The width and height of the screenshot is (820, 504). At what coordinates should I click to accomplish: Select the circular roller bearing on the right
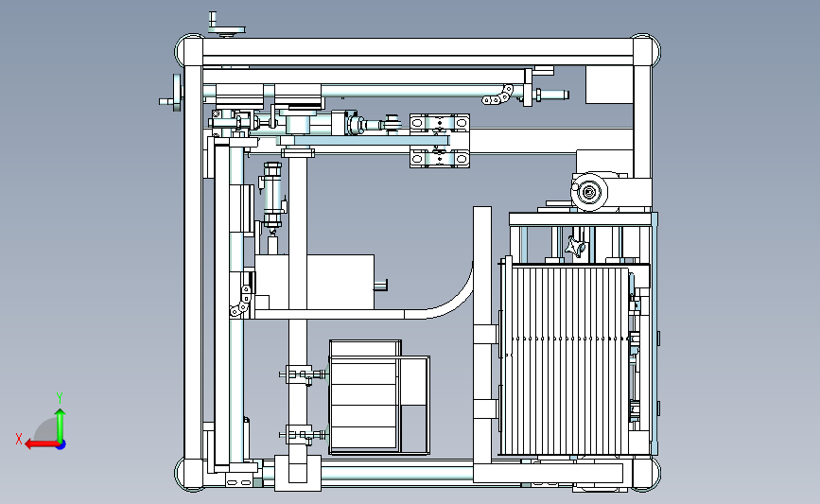coord(589,192)
